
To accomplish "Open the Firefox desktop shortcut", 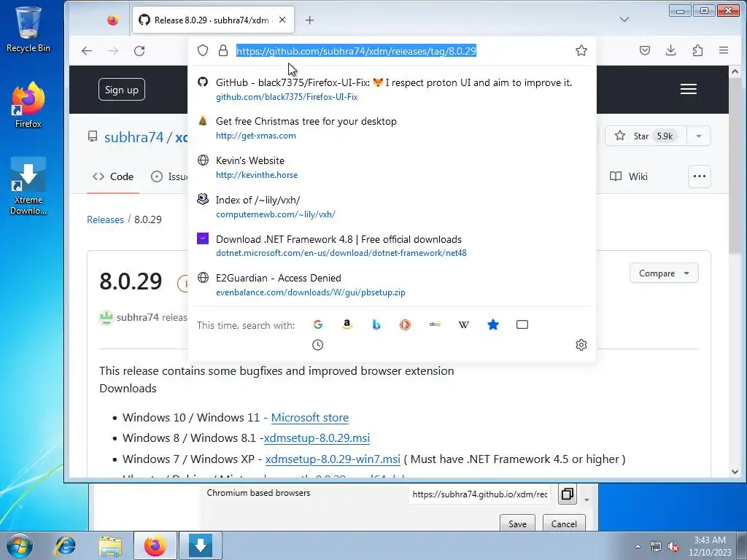I will (28, 105).
